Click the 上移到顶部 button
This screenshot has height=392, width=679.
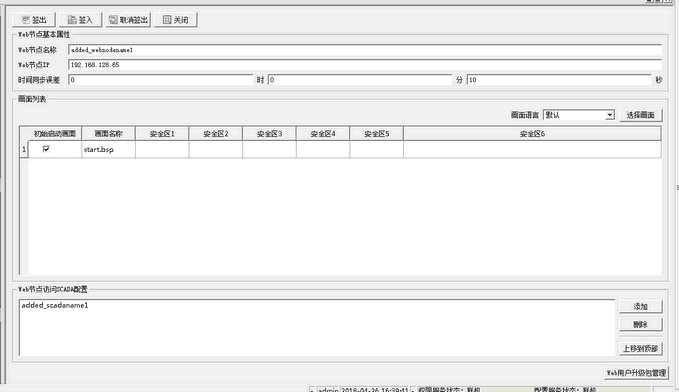(x=640, y=349)
